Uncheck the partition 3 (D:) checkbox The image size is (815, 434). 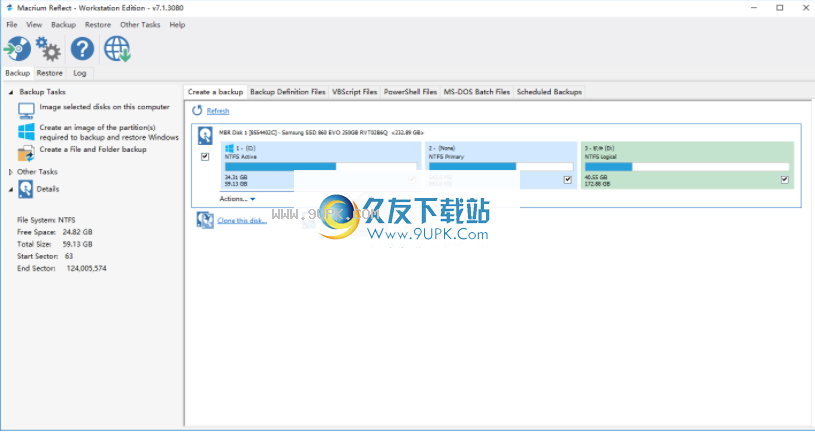(x=784, y=179)
